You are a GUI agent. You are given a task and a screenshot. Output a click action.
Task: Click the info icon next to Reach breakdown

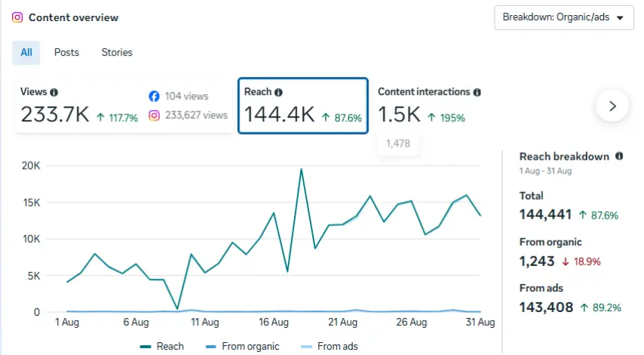coord(619,156)
